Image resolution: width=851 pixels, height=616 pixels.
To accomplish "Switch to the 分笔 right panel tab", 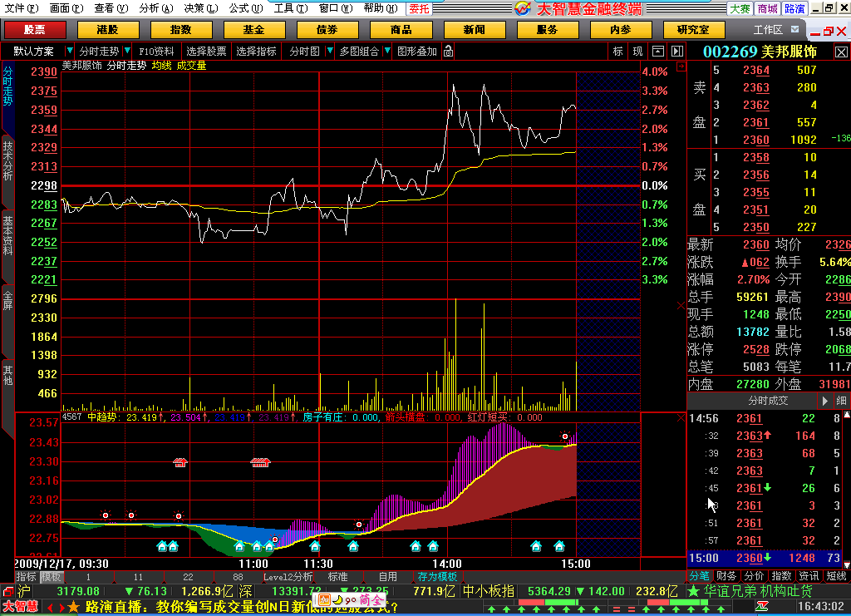I will click(700, 576).
